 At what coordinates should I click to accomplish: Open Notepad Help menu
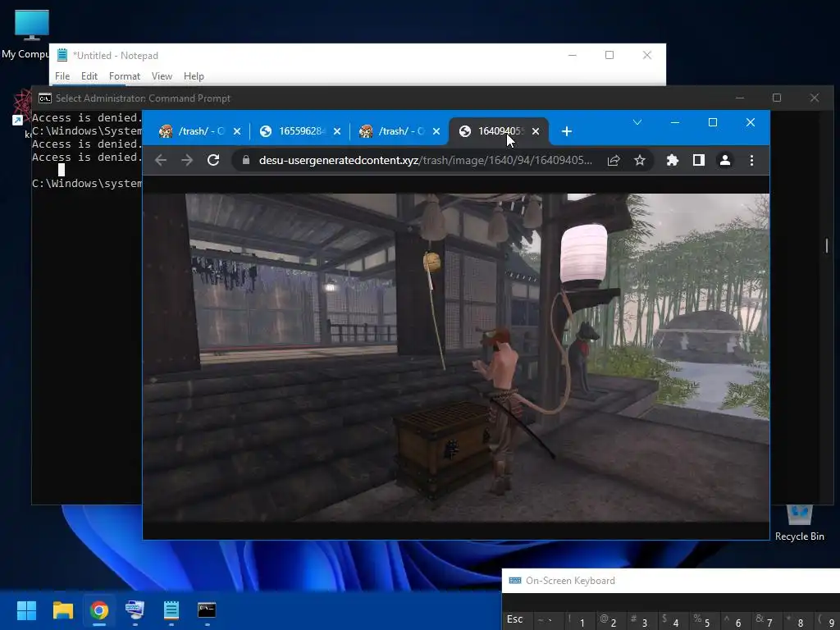[194, 76]
